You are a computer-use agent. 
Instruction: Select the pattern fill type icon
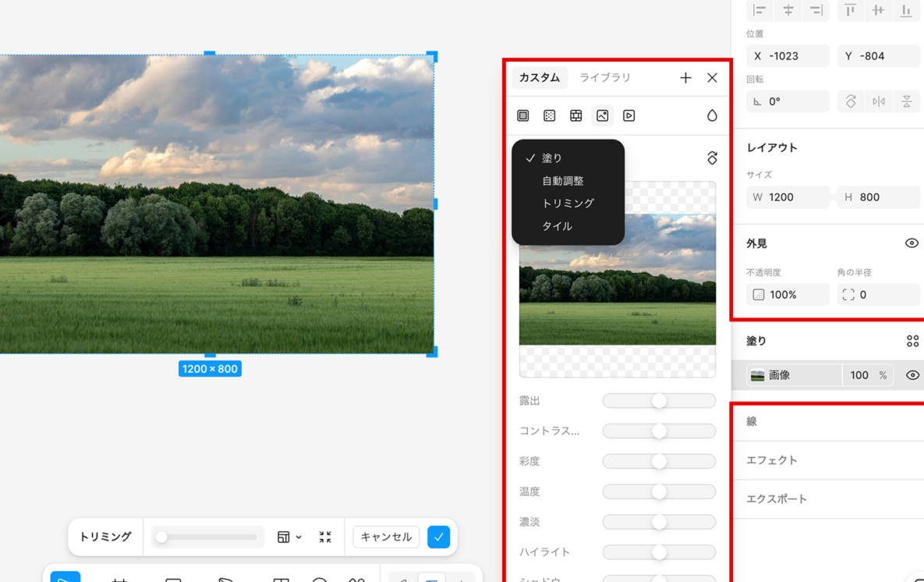(576, 115)
